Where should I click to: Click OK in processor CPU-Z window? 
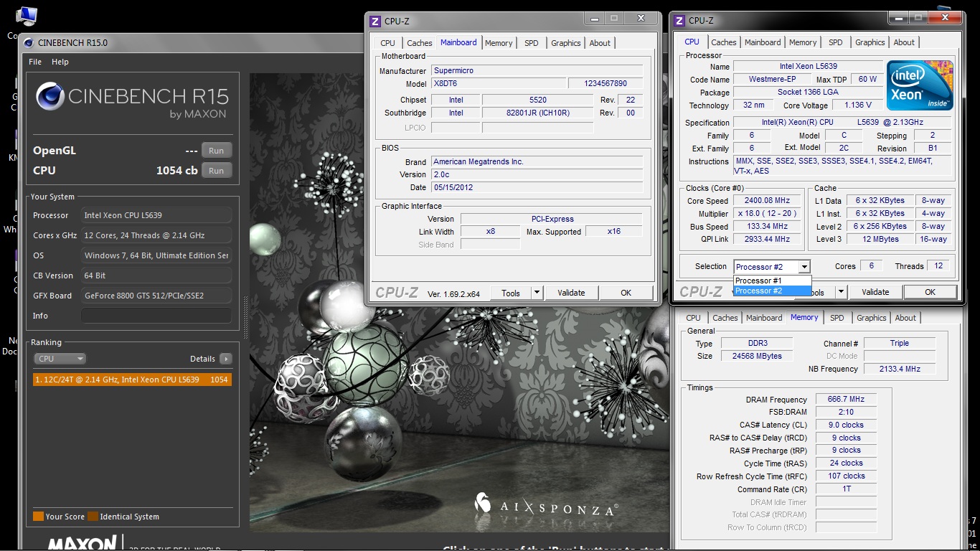coord(930,292)
